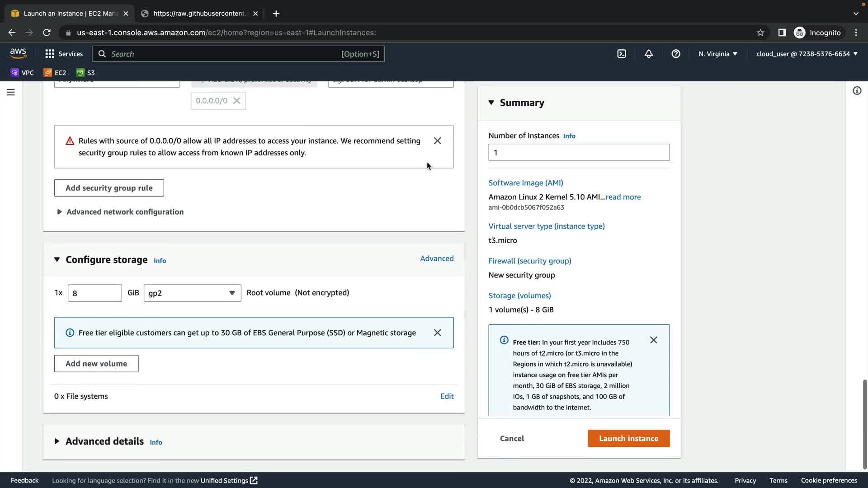868x488 pixels.
Task: Expand the Advanced details section
Action: point(104,441)
